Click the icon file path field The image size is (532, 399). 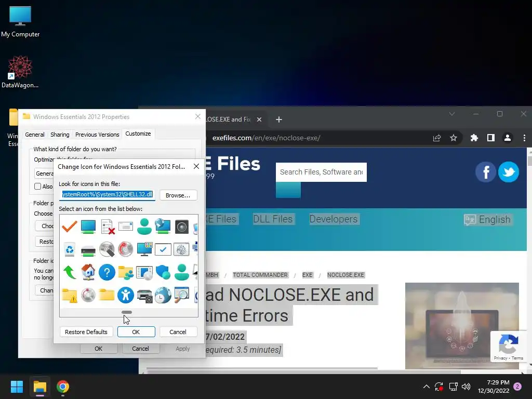pyautogui.click(x=108, y=194)
